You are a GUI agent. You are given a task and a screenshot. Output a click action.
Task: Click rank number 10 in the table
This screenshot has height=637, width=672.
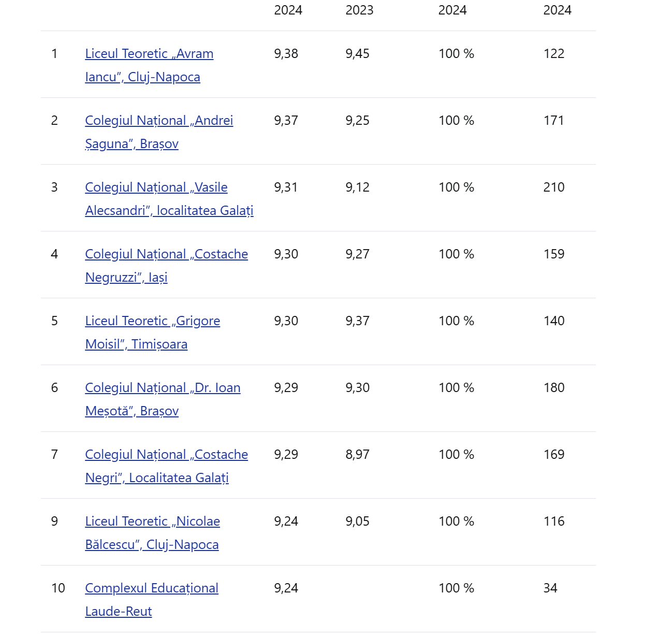click(x=58, y=588)
